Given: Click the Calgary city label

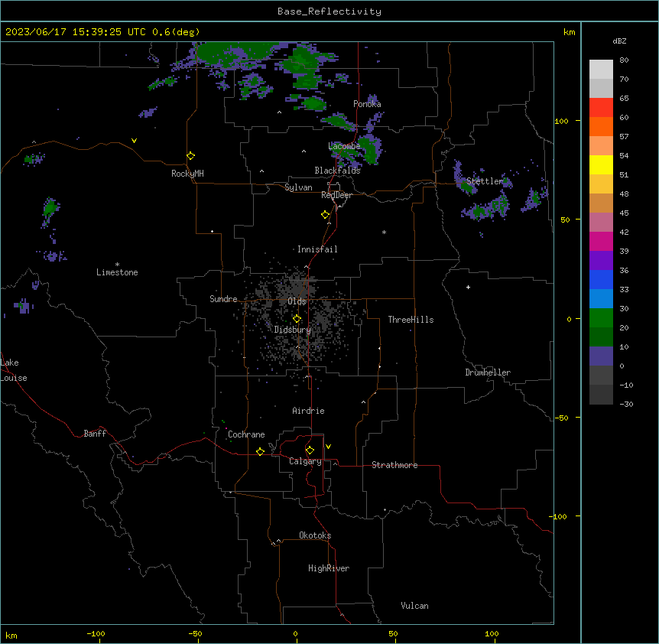Looking at the screenshot, I should pos(306,461).
